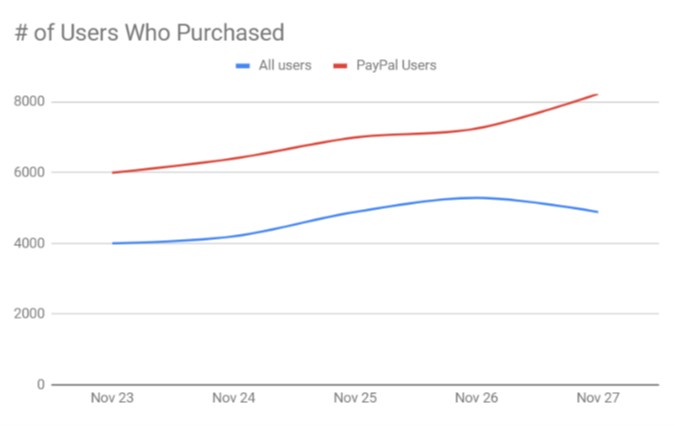Select the 'PayPal Users' legend label
This screenshot has height=426, width=675.
pyautogui.click(x=397, y=66)
